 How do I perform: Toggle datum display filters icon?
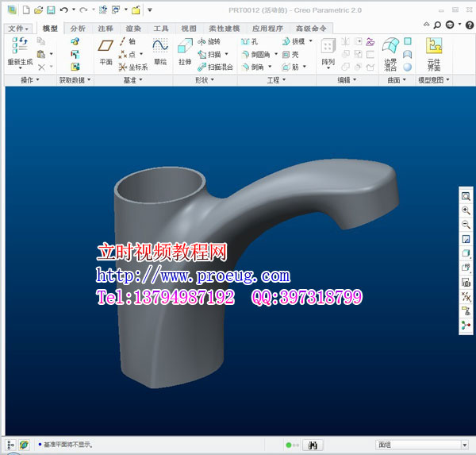[x=466, y=296]
